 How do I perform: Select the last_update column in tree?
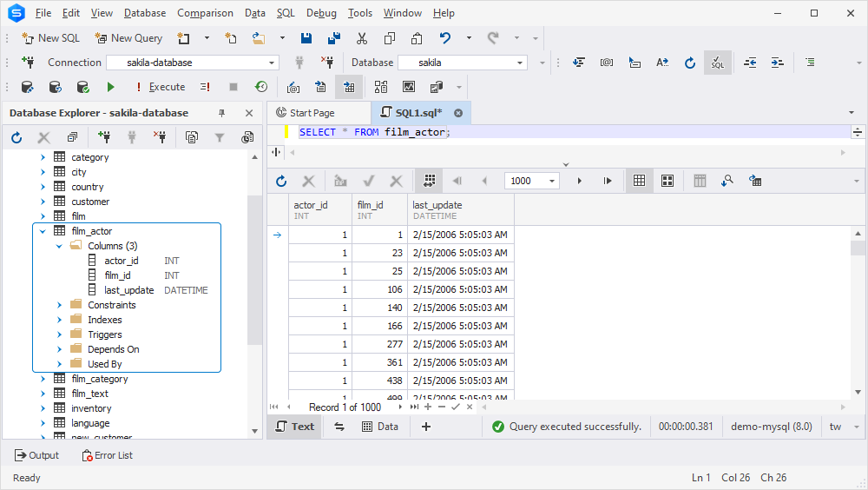(x=129, y=290)
